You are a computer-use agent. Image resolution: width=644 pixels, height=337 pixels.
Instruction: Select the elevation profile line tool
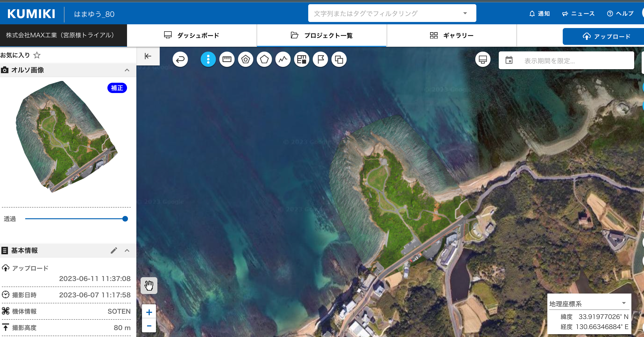click(283, 60)
